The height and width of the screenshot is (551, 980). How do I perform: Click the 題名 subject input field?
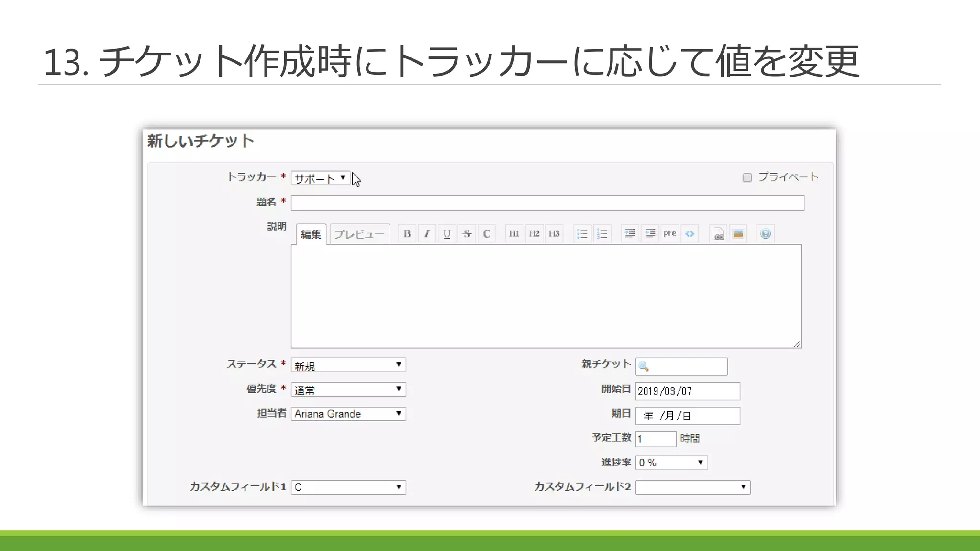[547, 203]
